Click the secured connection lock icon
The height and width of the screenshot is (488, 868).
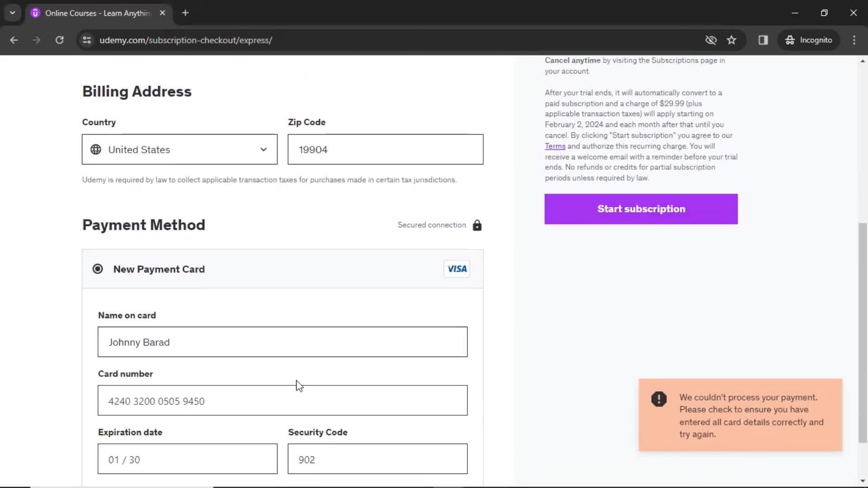click(x=477, y=225)
